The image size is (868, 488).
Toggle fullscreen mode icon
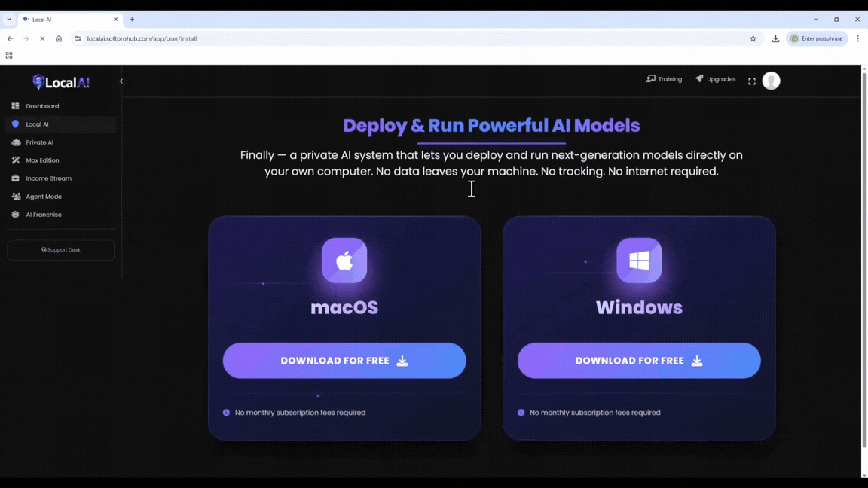point(751,81)
